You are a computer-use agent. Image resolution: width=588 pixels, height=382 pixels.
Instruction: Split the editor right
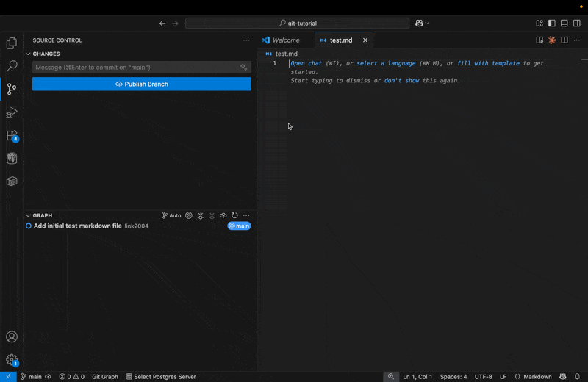564,40
